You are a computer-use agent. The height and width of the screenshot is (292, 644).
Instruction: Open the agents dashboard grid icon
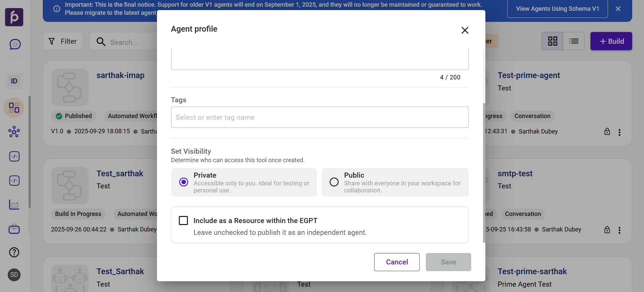pyautogui.click(x=14, y=108)
